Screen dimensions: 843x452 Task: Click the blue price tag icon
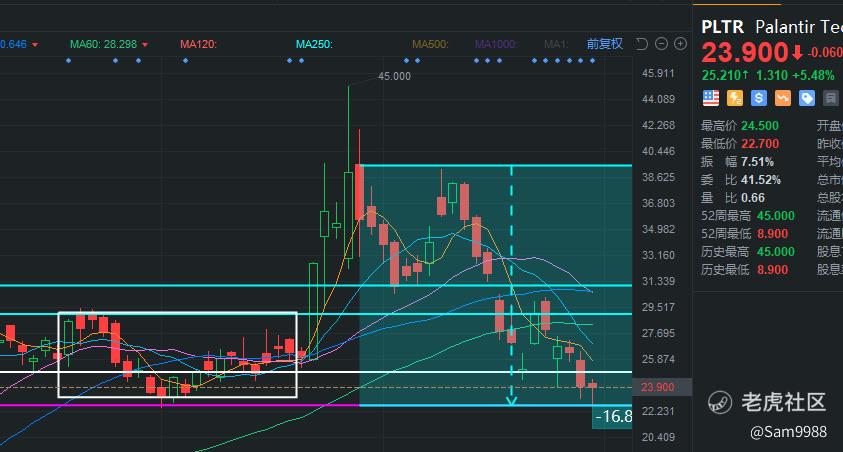tap(806, 98)
